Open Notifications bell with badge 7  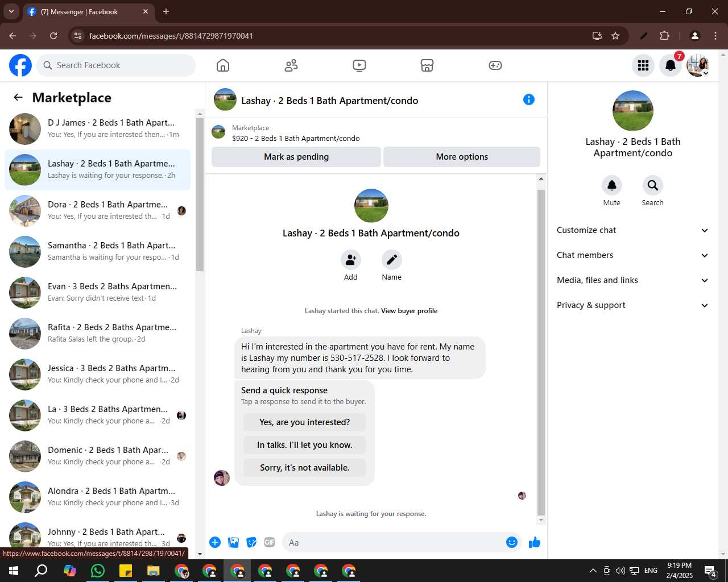(x=671, y=65)
